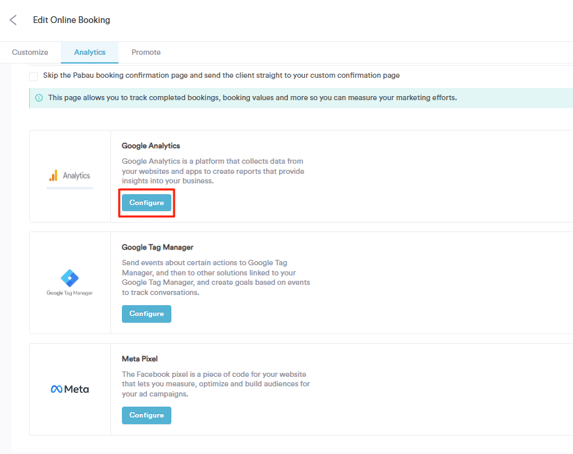Open the Promote tab

(146, 52)
